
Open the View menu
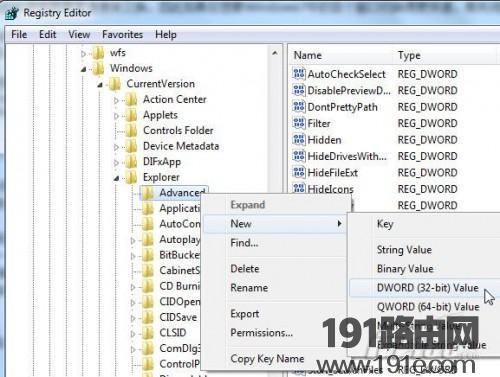coord(79,34)
